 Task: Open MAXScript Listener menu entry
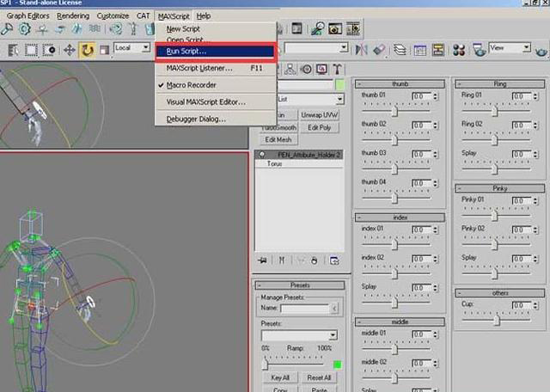click(215, 68)
